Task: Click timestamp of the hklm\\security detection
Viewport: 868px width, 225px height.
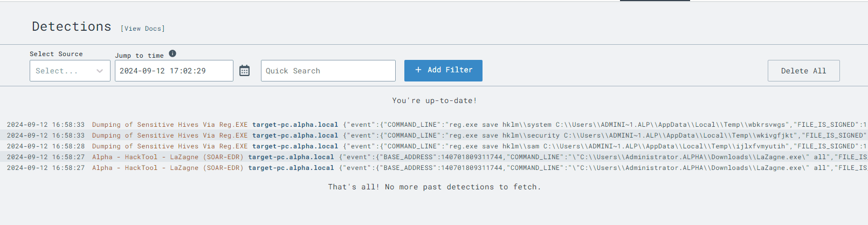Action: click(x=46, y=135)
